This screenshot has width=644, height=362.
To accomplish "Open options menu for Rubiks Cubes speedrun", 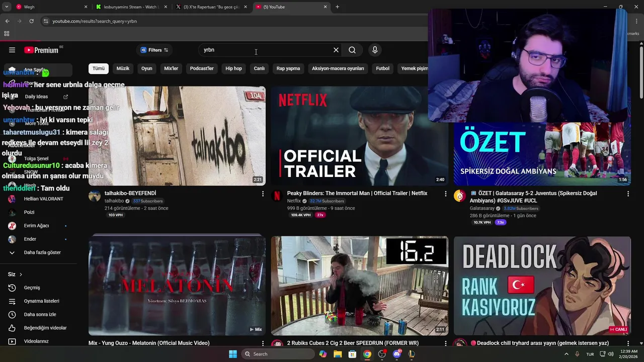I will [x=445, y=343].
